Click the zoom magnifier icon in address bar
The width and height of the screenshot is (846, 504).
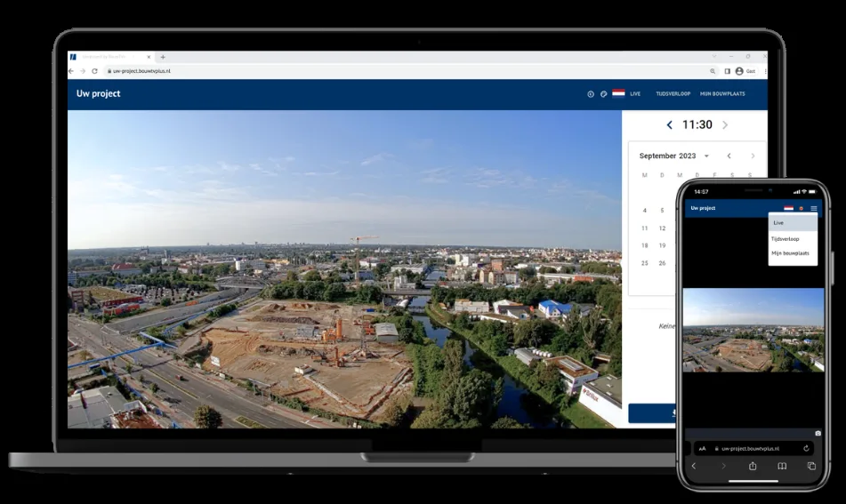[713, 71]
